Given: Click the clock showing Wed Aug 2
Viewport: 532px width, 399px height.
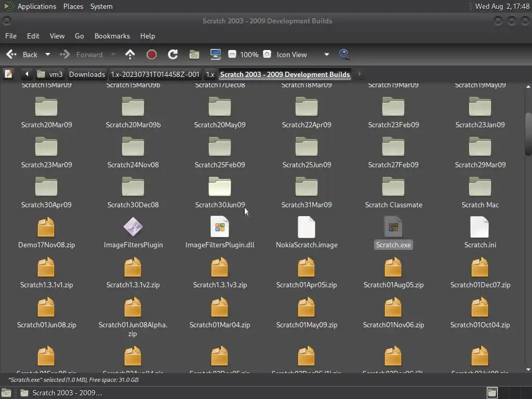Looking at the screenshot, I should [502, 6].
